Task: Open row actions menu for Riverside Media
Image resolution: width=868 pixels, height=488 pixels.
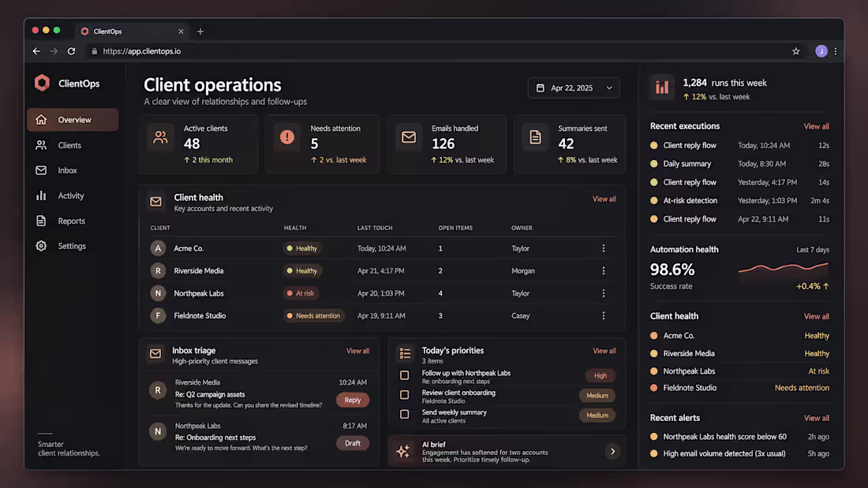Action: pyautogui.click(x=604, y=270)
